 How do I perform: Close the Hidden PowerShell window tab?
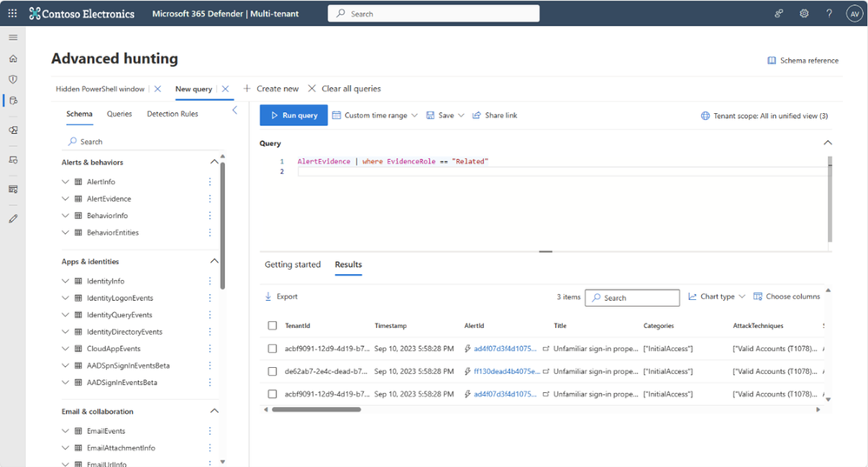click(x=158, y=89)
